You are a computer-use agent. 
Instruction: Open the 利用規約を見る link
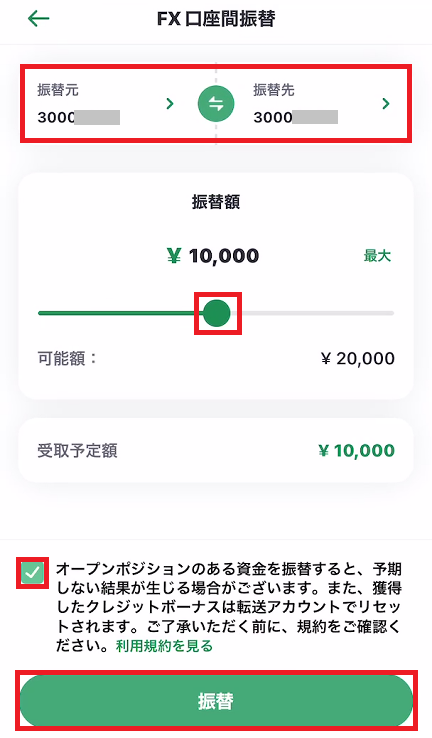(164, 646)
